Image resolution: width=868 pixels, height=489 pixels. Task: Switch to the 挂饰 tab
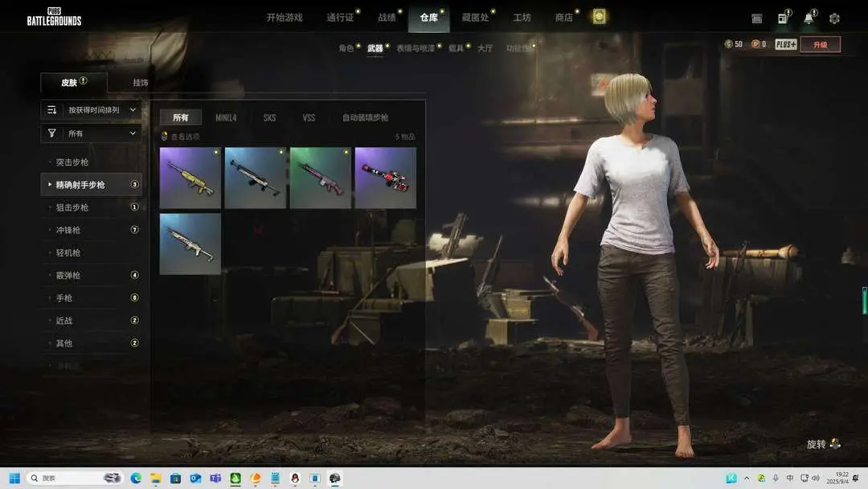[141, 82]
